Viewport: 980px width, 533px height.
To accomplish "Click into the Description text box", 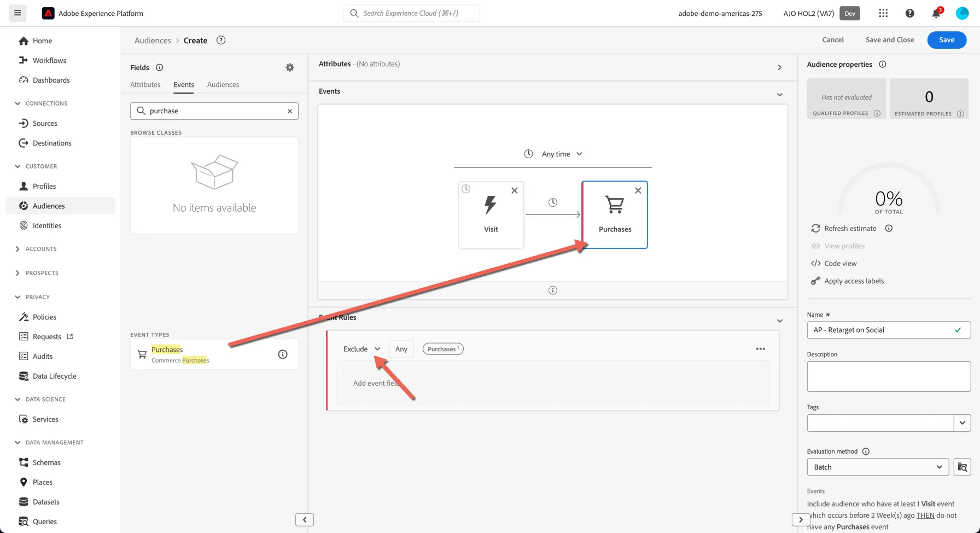I will tap(889, 376).
